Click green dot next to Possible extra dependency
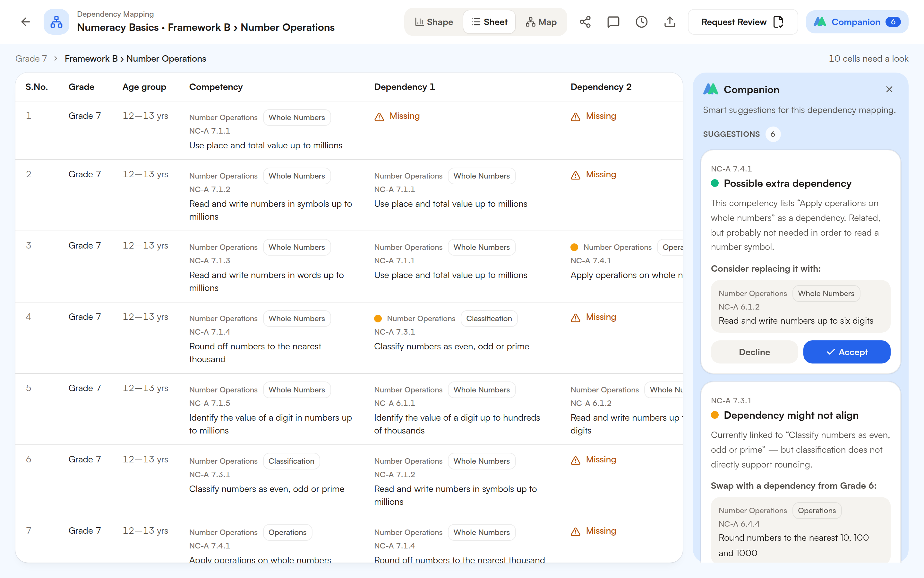This screenshot has width=924, height=578. [715, 183]
